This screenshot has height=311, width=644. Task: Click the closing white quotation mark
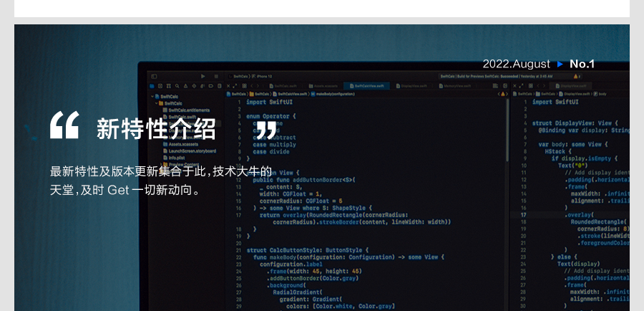(266, 130)
